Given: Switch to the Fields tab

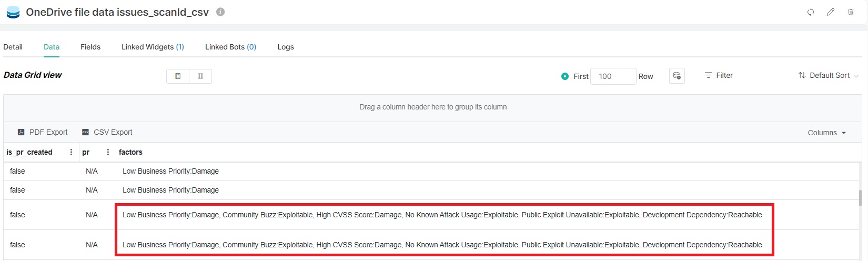Looking at the screenshot, I should tap(90, 47).
